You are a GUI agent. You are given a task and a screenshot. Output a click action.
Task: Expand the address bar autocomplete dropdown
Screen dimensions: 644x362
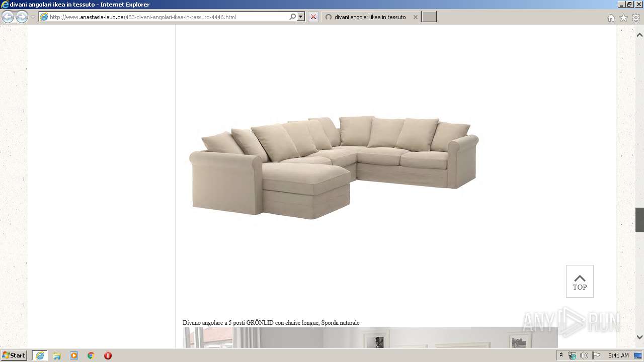[301, 17]
